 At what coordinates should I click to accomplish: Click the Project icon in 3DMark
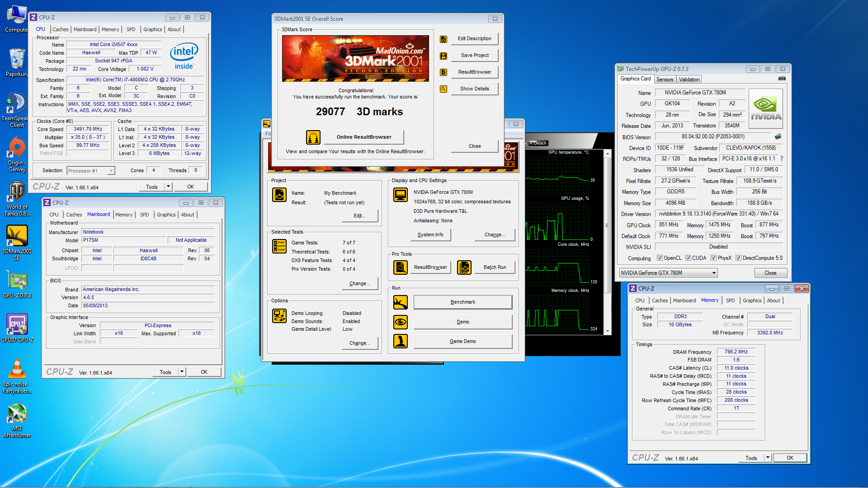click(279, 195)
